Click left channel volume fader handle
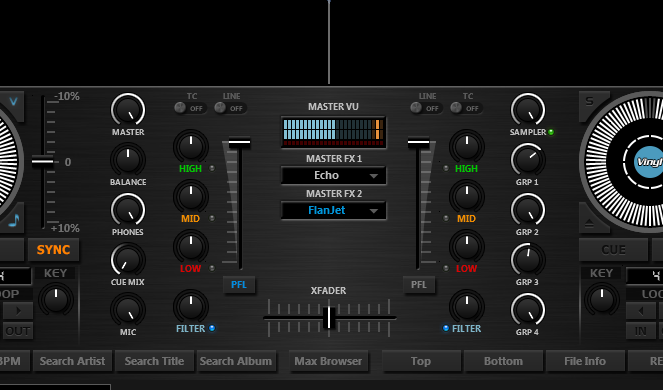 tap(239, 143)
